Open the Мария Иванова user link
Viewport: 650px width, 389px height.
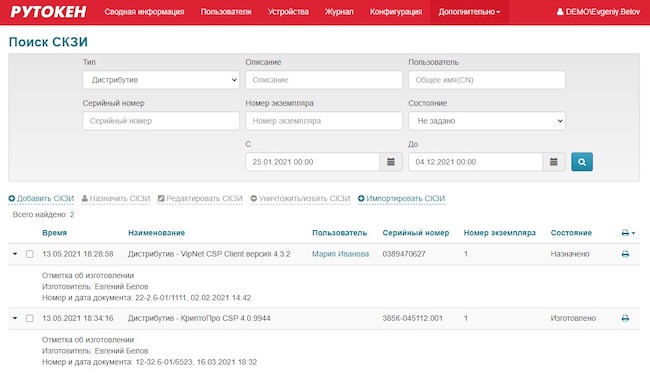click(340, 254)
